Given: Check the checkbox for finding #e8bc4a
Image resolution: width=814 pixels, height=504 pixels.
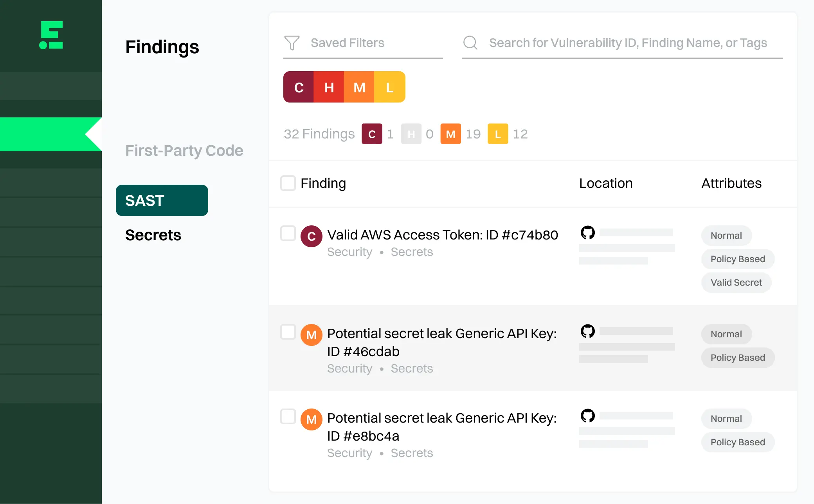Looking at the screenshot, I should pos(288,417).
